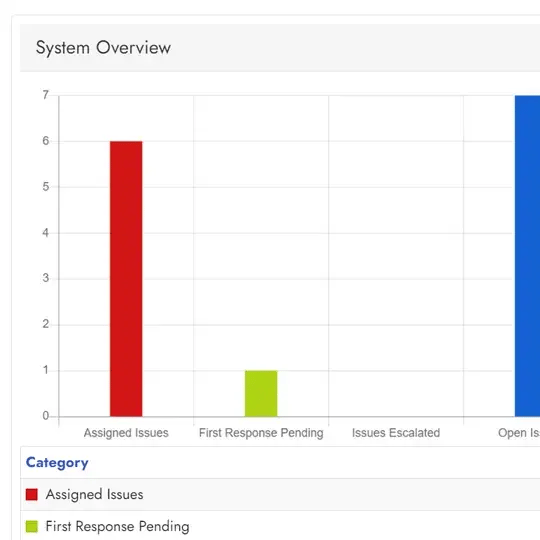
Task: Select the red Assigned Issues legend swatch
Action: [x=32, y=495]
